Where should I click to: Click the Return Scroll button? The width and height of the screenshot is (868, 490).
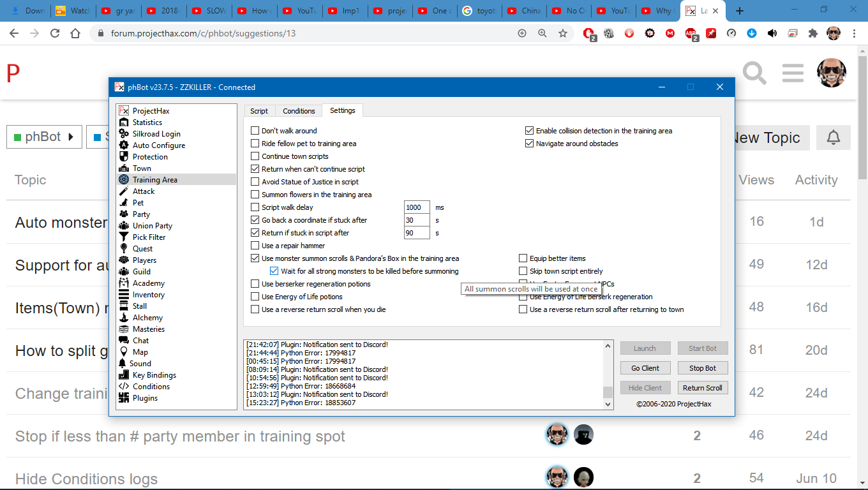(x=702, y=388)
